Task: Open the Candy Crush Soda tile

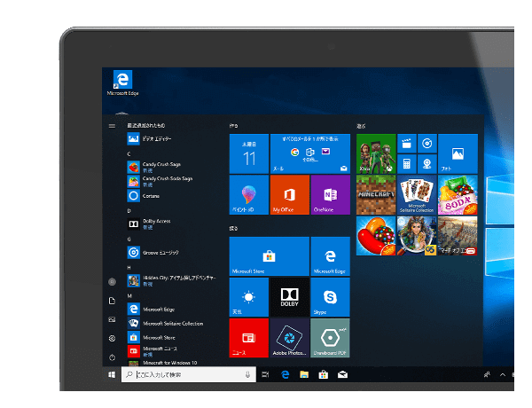Action: click(458, 195)
